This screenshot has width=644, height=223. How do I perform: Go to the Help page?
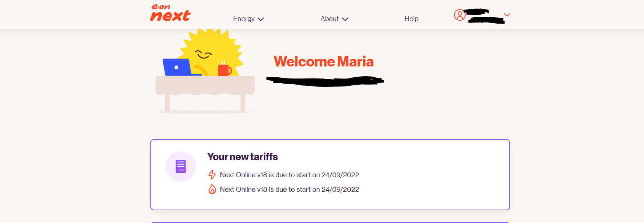pyautogui.click(x=411, y=19)
